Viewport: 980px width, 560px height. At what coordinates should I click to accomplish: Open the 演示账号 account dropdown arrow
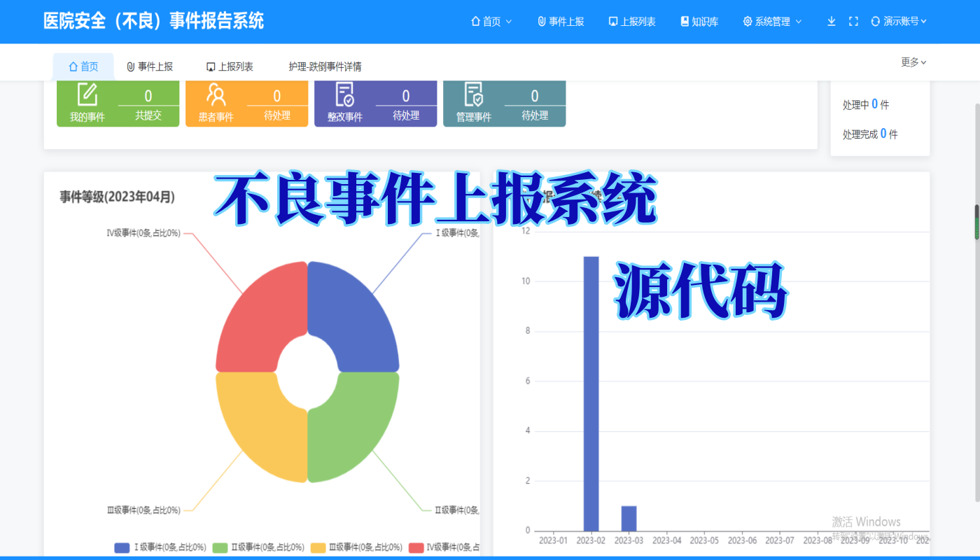tap(924, 21)
